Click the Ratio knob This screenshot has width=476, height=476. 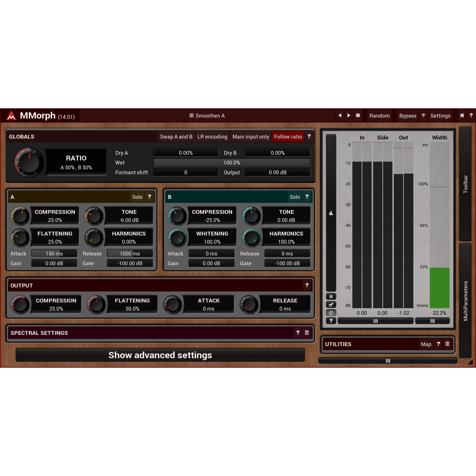(x=29, y=162)
